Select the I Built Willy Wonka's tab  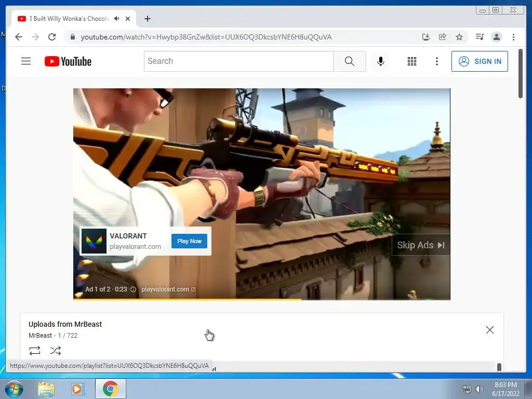(x=70, y=19)
